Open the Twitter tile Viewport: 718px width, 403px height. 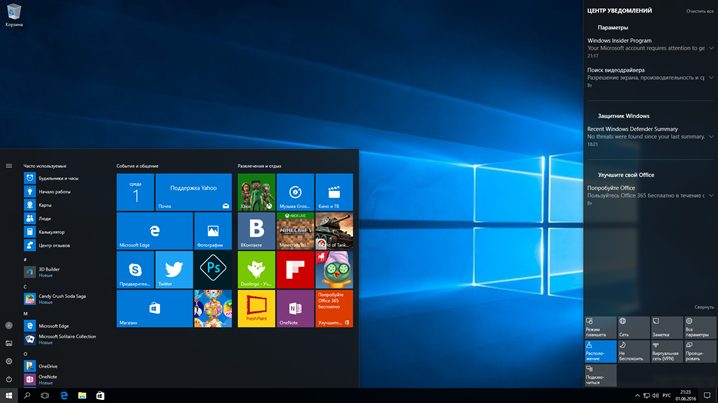click(174, 270)
